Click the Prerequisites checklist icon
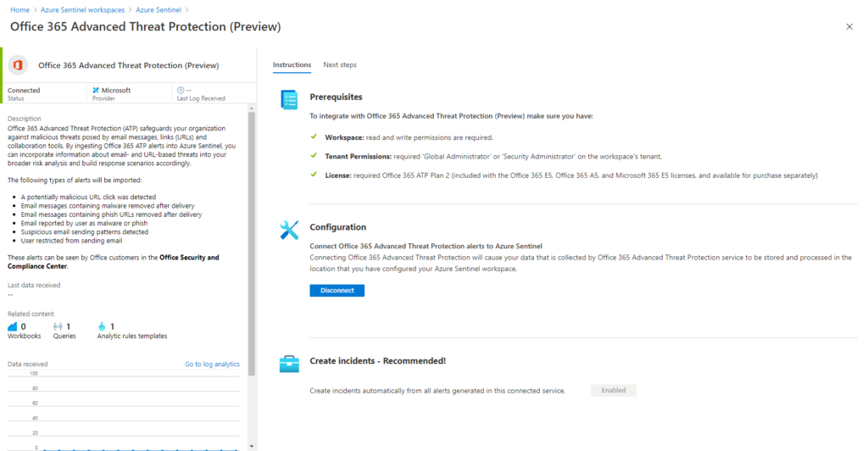Image resolution: width=868 pixels, height=451 pixels. [x=289, y=99]
